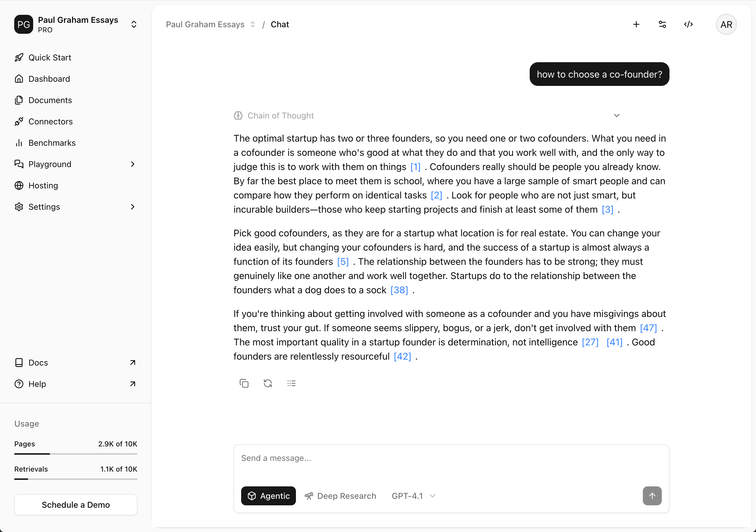Open the Benchmarks section

(x=52, y=142)
